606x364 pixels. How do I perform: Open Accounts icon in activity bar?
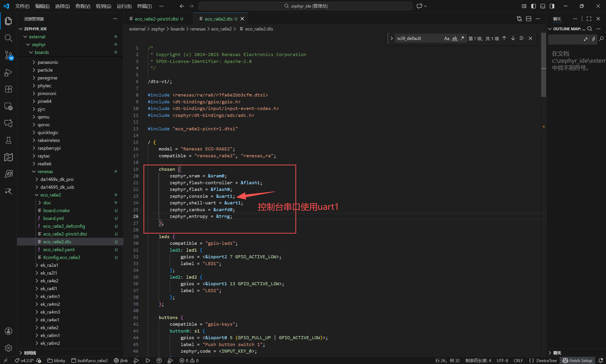click(x=8, y=331)
